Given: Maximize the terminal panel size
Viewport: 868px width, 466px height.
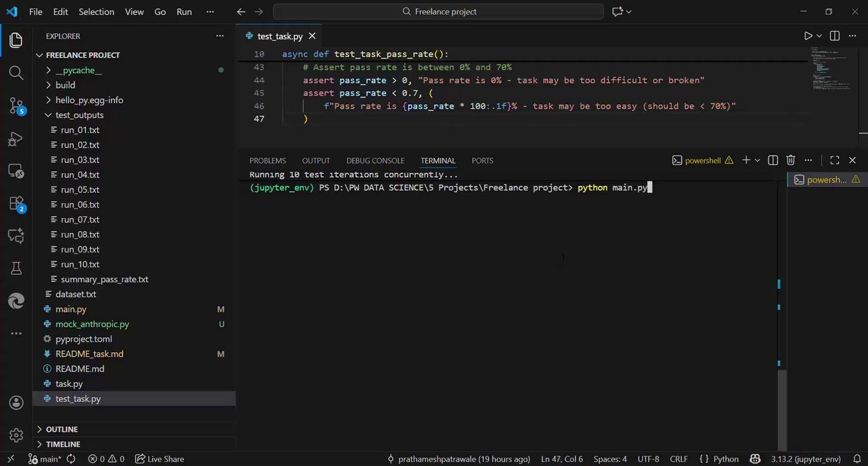Looking at the screenshot, I should [x=834, y=161].
